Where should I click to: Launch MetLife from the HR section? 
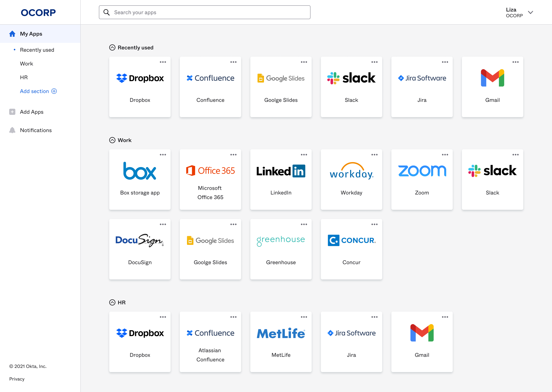click(281, 341)
